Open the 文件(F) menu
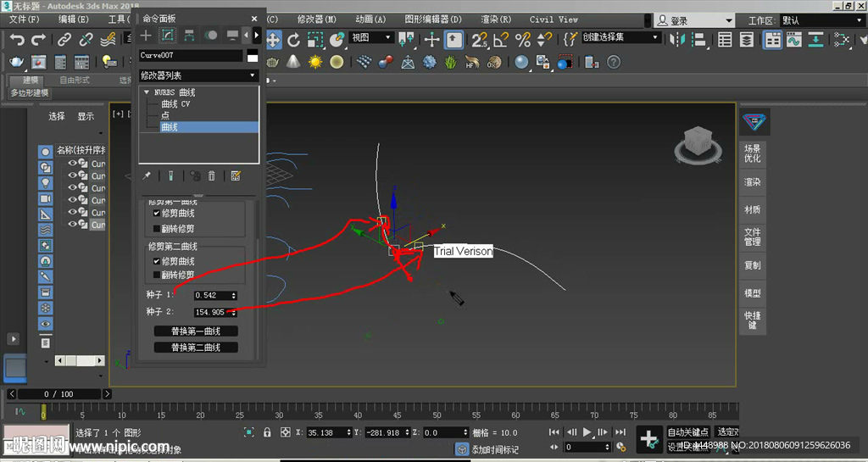868x462 pixels. pyautogui.click(x=25, y=19)
